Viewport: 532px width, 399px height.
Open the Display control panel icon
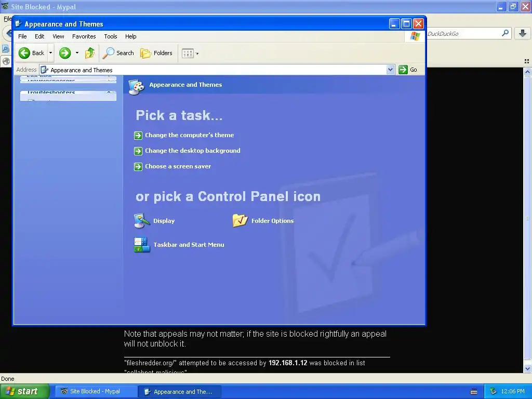(142, 220)
